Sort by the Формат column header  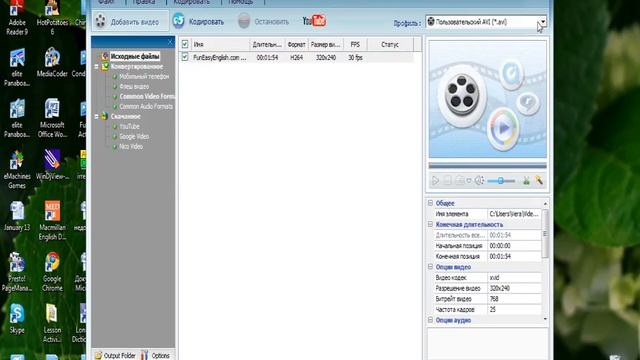296,44
